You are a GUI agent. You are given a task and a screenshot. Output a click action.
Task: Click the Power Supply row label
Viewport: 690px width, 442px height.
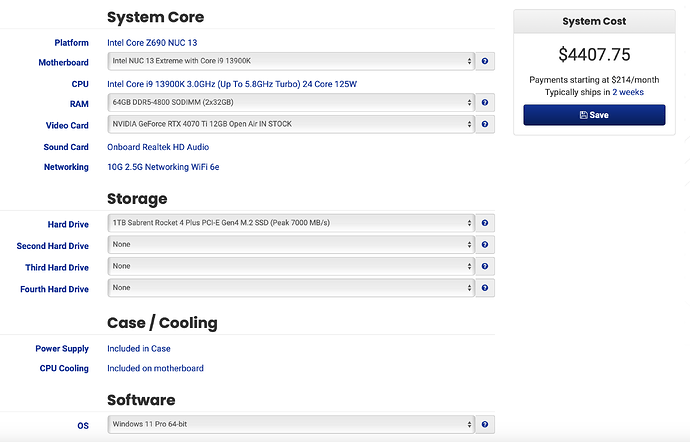pyautogui.click(x=62, y=349)
